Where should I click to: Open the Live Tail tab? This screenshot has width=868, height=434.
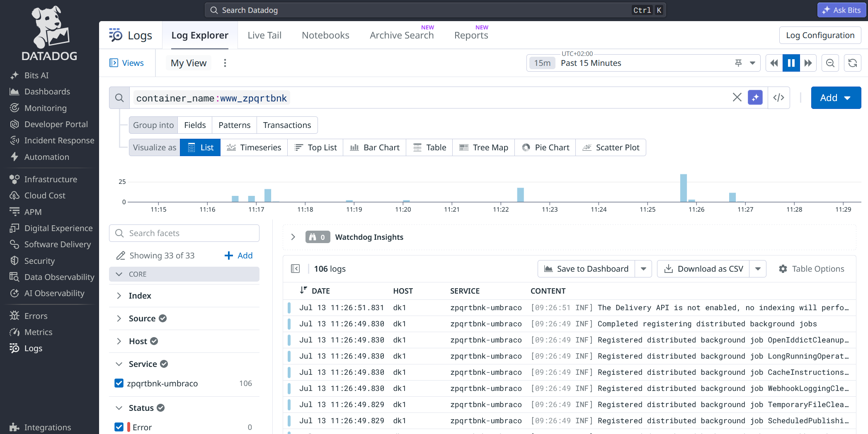264,35
